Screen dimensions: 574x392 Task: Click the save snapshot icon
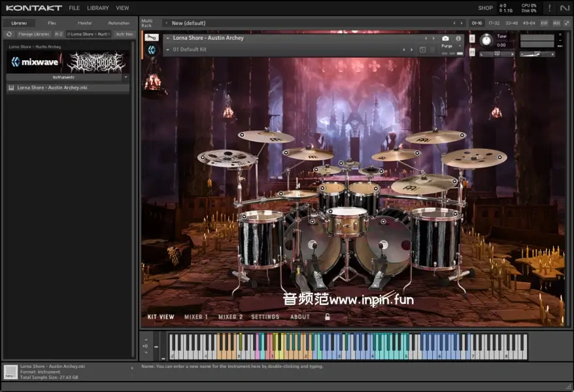pos(422,50)
